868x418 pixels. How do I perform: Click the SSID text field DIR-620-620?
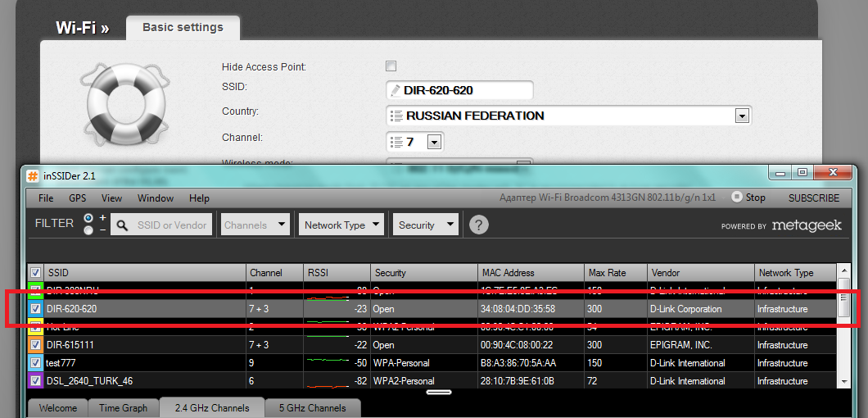tap(459, 90)
